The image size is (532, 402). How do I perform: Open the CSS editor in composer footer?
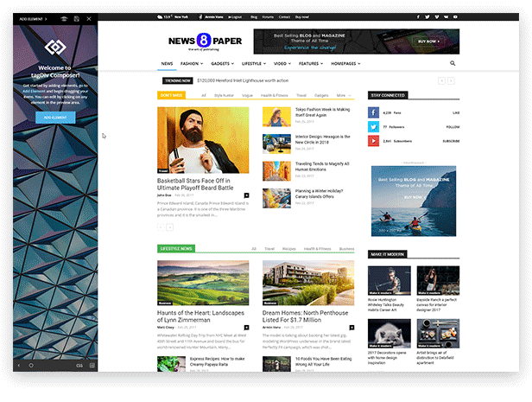pos(79,365)
